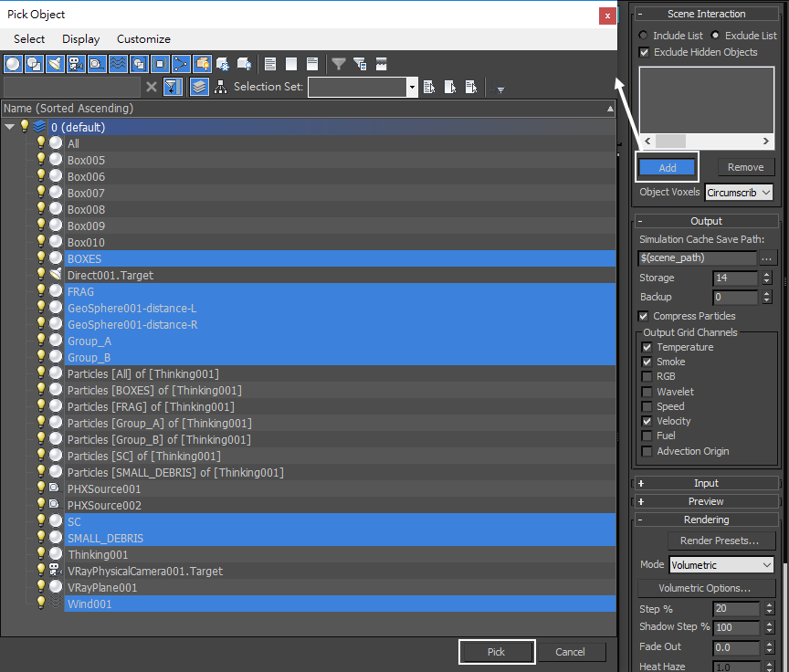This screenshot has height=672, width=789.
Task: Click the Remove button
Action: coord(746,167)
